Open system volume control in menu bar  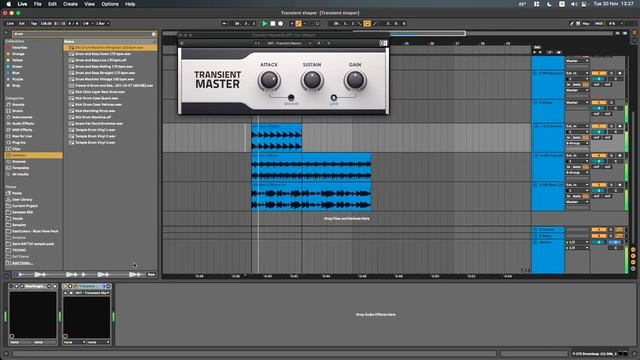574,4
